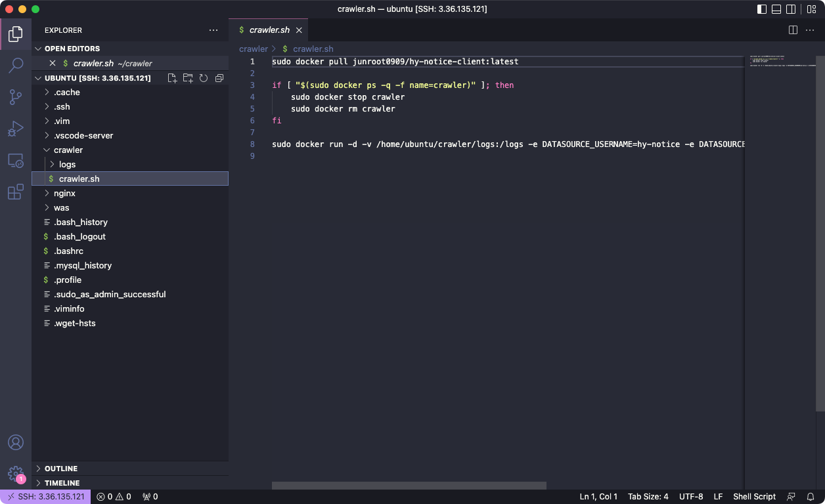Click the vertical editor scrollbar
The width and height of the screenshot is (825, 504).
coord(820,234)
